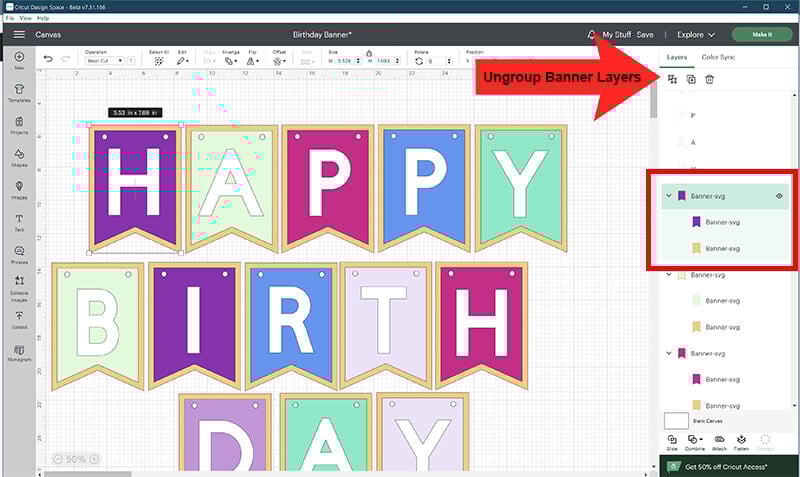Screen dimensions: 800x477
Task: Click the Canvas label in header
Action: [48, 35]
